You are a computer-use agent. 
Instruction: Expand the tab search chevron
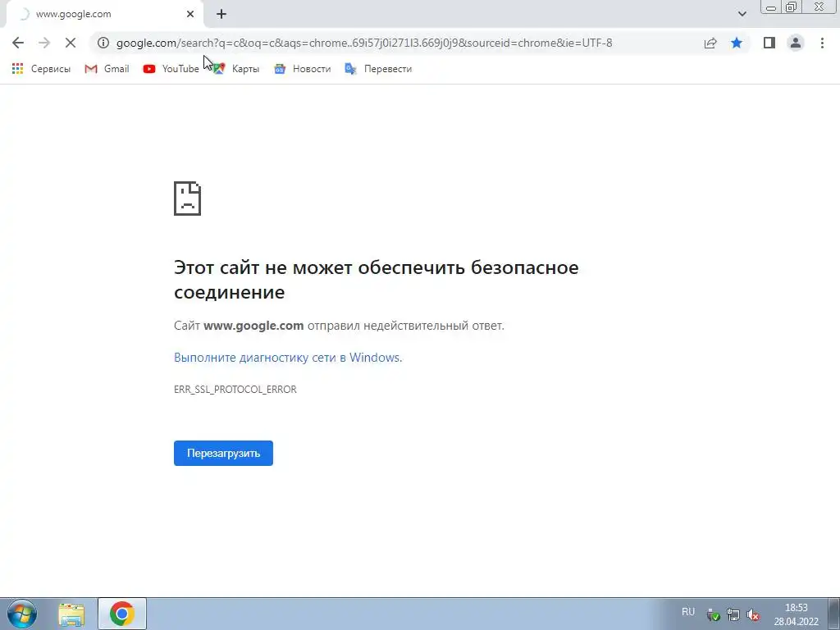pyautogui.click(x=742, y=14)
